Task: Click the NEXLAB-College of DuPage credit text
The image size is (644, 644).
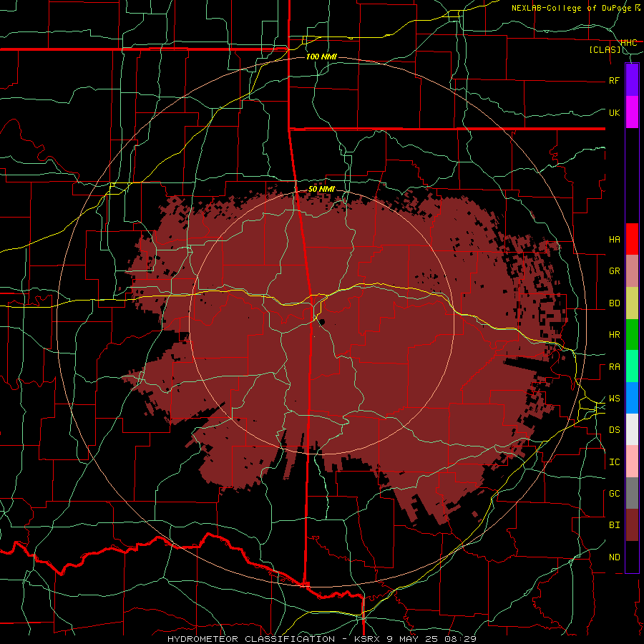Action: click(572, 8)
